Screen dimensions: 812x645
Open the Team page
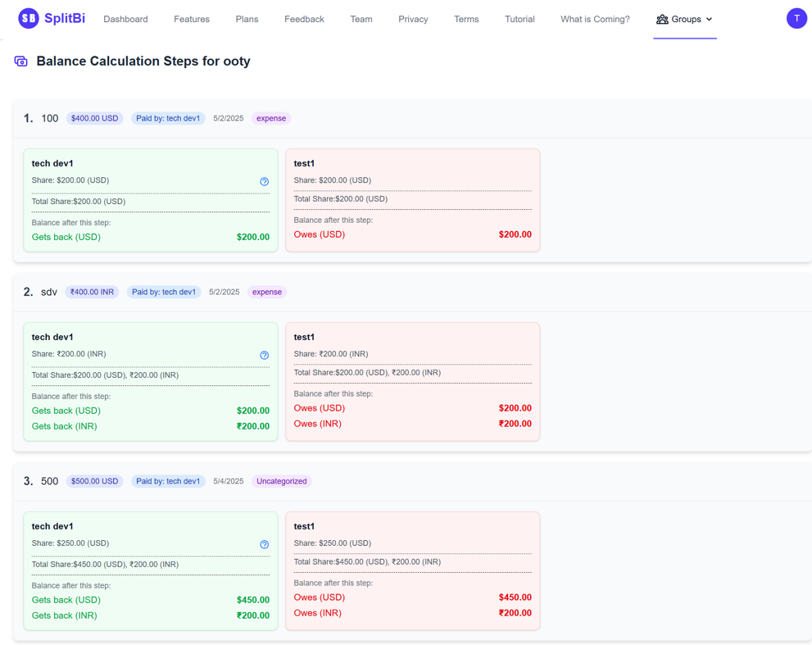pos(361,19)
